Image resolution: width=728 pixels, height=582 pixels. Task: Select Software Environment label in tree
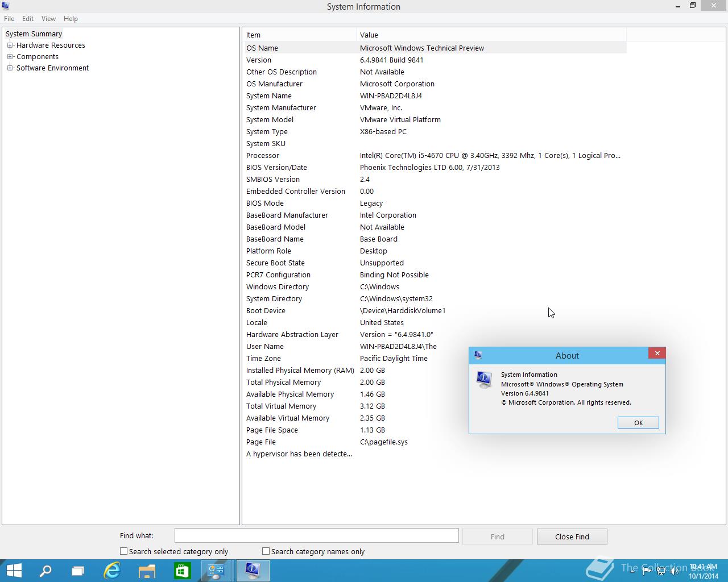(52, 68)
